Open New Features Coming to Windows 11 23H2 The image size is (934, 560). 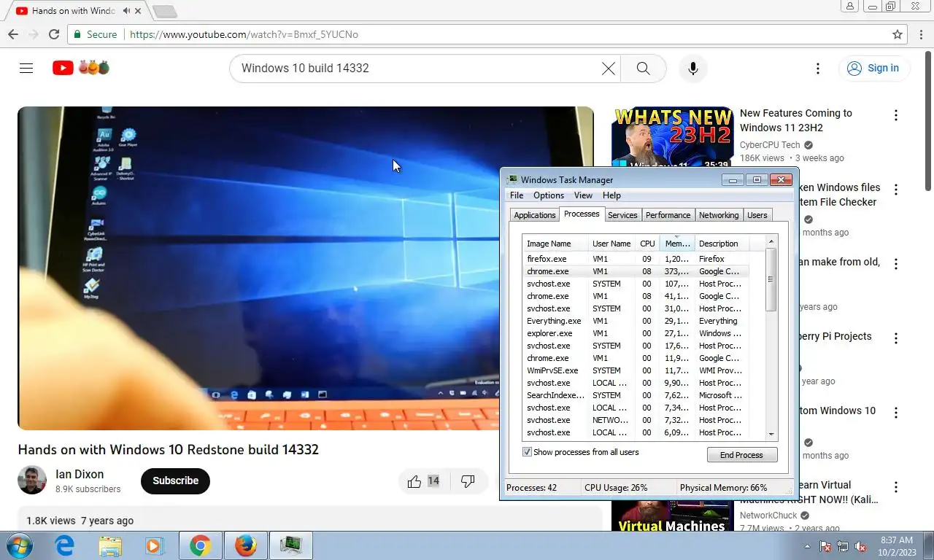(x=796, y=120)
